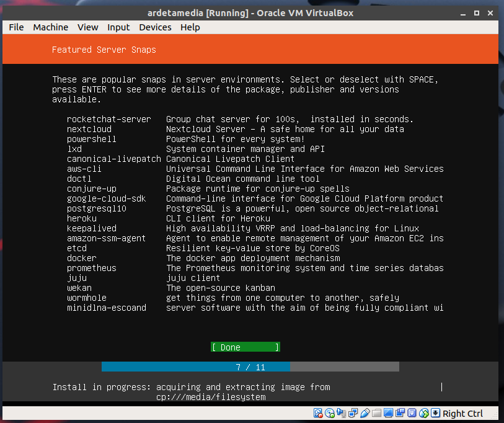504x423 pixels.
Task: Click the recording status icon
Action: coord(400,414)
